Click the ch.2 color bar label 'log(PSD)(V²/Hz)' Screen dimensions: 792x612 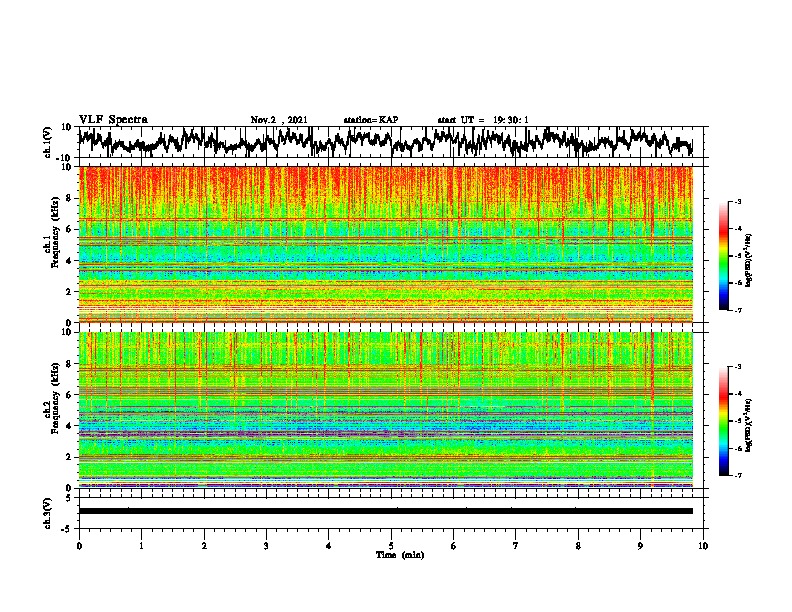tap(748, 424)
